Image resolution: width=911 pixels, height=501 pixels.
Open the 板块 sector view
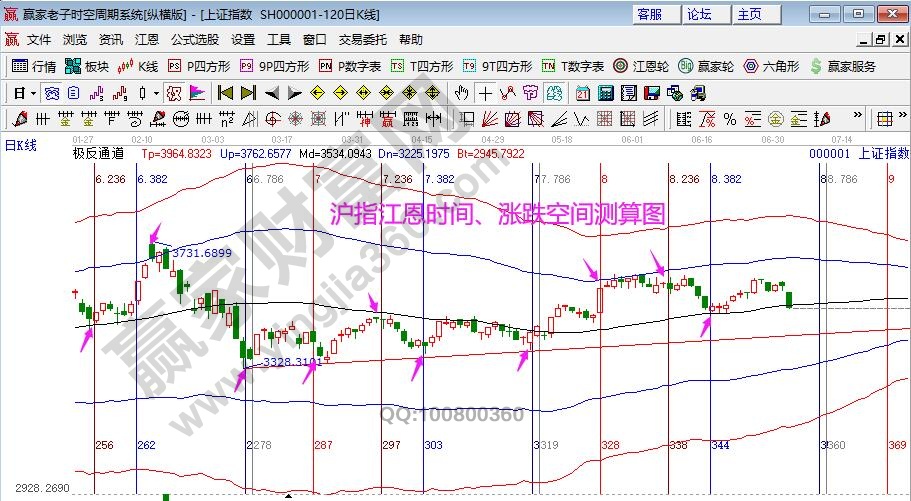[87, 66]
